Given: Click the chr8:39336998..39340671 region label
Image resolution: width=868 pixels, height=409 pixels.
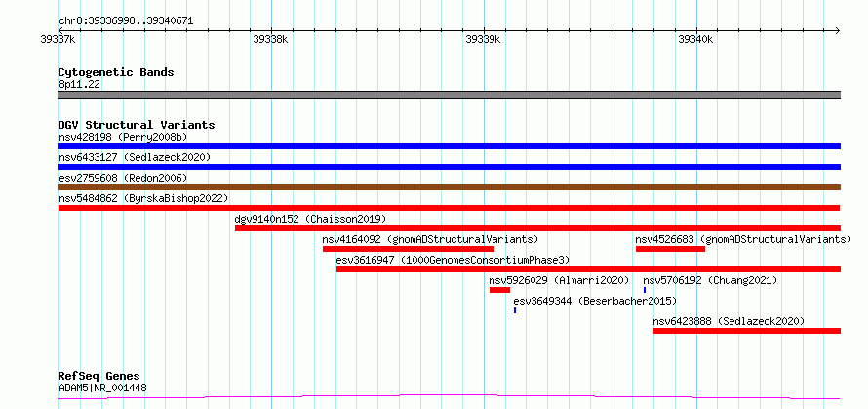Looking at the screenshot, I should point(126,21).
